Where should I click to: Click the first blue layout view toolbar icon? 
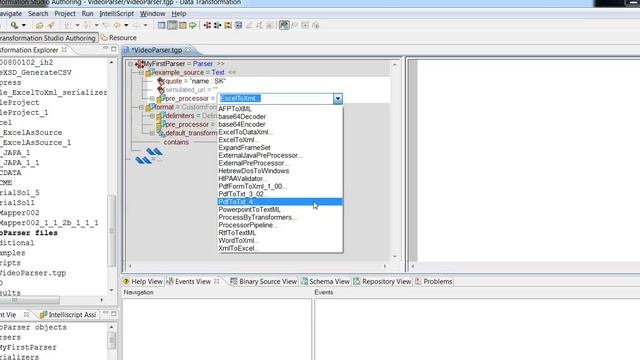(162, 25)
